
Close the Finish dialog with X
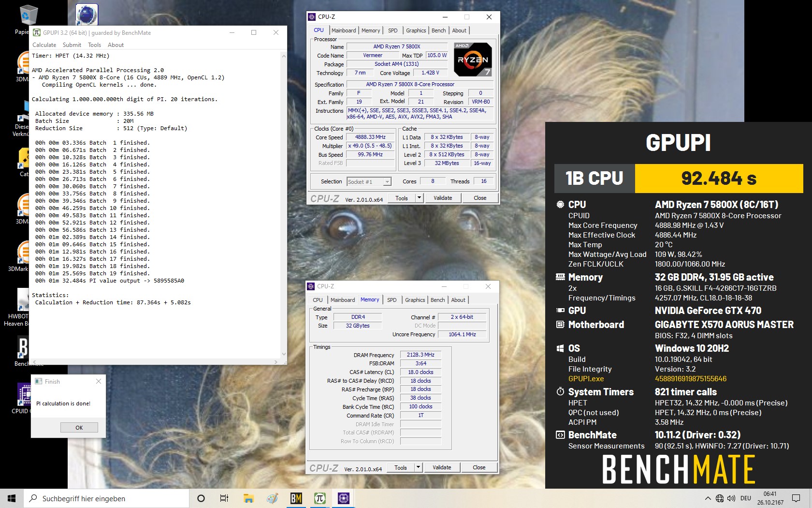point(99,381)
